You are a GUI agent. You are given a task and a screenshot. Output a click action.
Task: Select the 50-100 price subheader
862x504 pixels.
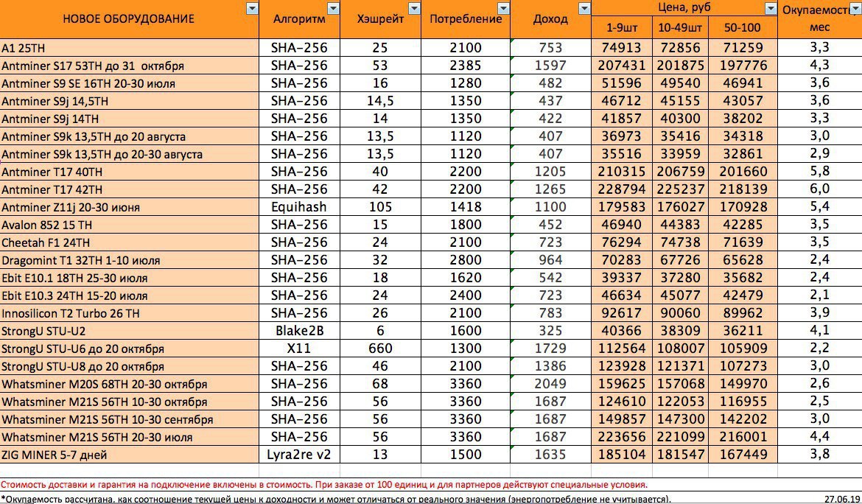click(x=743, y=27)
